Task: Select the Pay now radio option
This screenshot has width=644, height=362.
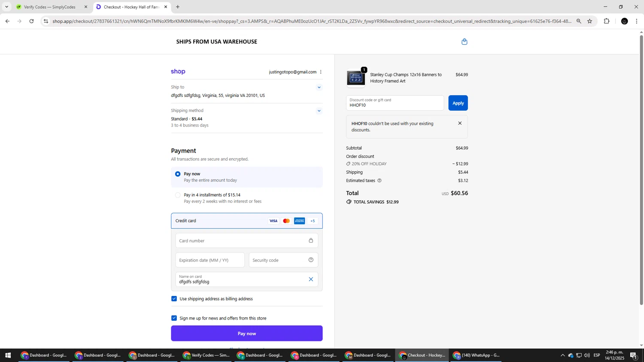Action: click(178, 174)
